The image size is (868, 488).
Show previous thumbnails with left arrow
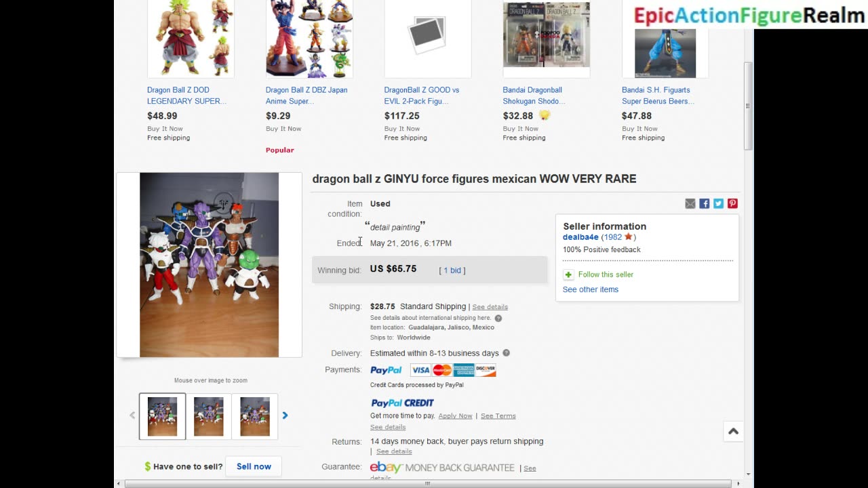[x=132, y=415]
